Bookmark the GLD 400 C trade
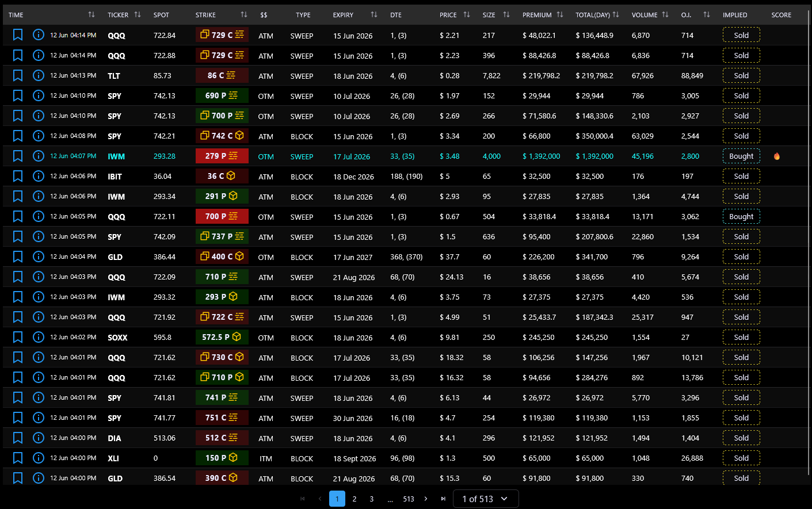 [x=18, y=257]
